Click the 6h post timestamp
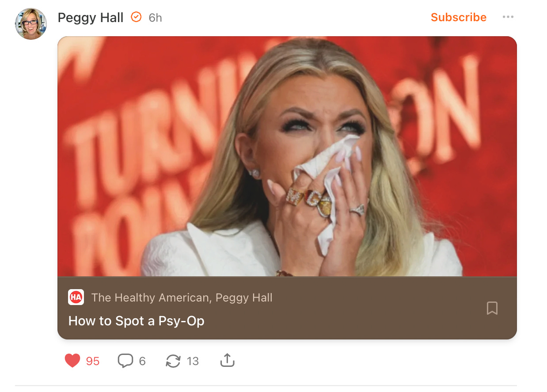Viewport: 547px width, 392px height. 156,18
